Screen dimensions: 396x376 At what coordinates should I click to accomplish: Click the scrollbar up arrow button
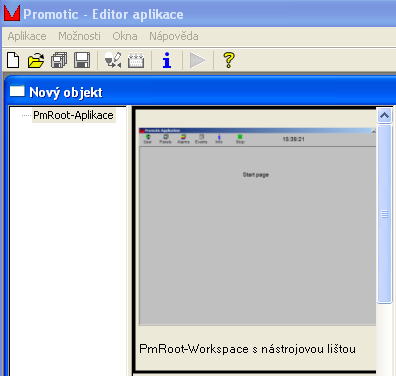384,116
